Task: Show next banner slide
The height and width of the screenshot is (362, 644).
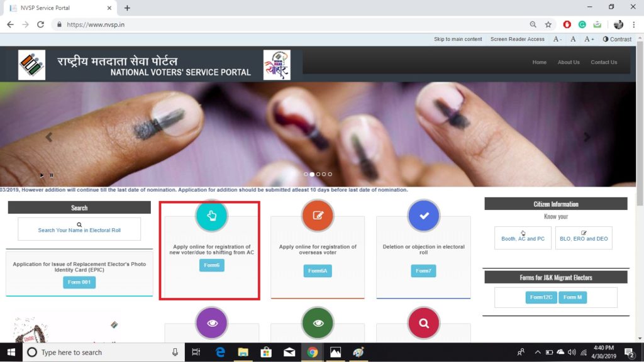Action: pos(587,137)
